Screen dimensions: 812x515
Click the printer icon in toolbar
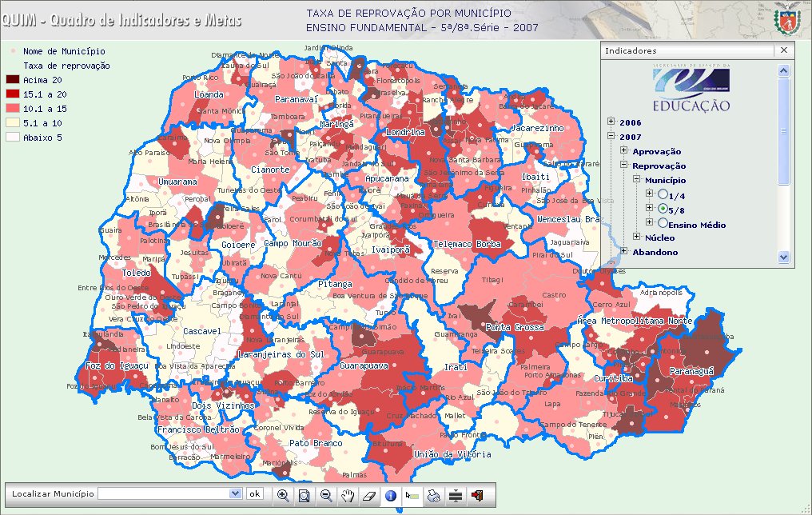tap(434, 495)
